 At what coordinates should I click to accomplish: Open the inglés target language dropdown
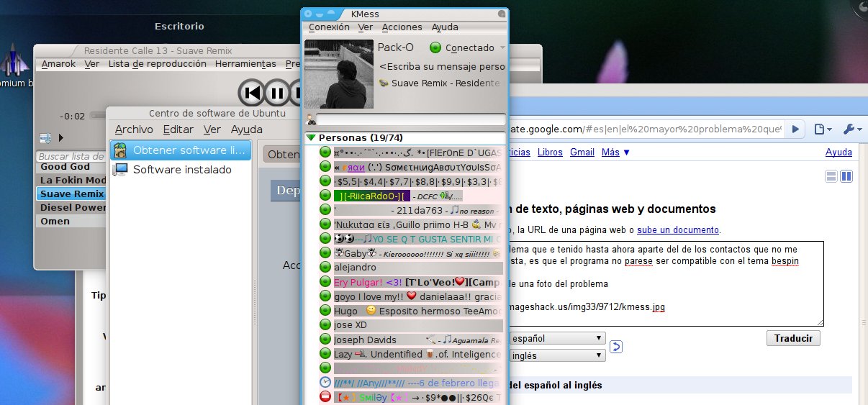556,355
